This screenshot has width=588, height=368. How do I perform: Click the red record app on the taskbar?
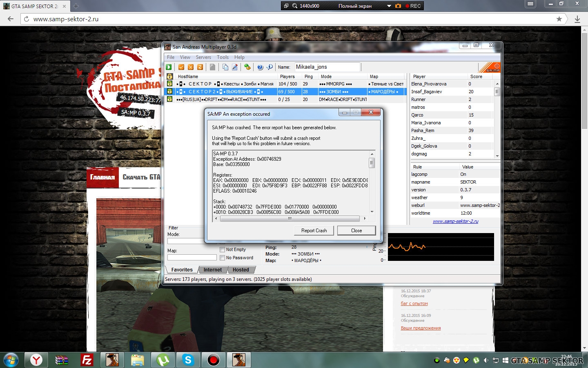pos(214,360)
